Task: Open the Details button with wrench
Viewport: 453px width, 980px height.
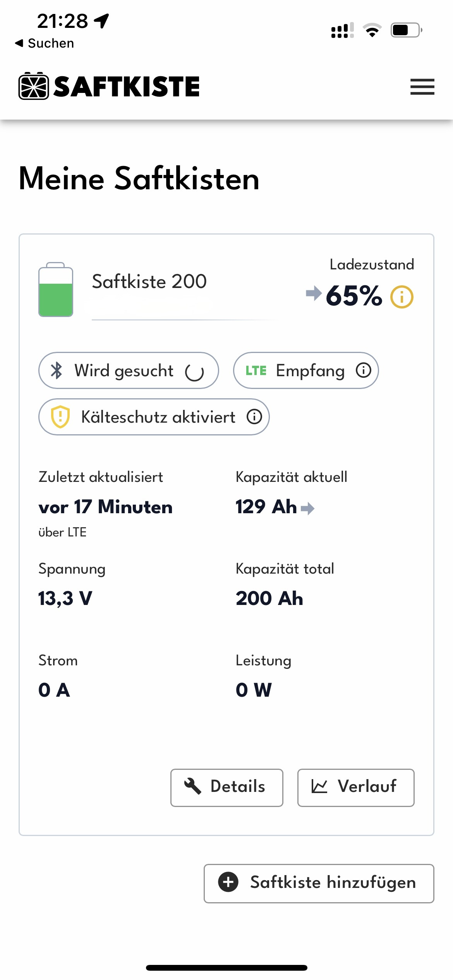Action: 226,788
